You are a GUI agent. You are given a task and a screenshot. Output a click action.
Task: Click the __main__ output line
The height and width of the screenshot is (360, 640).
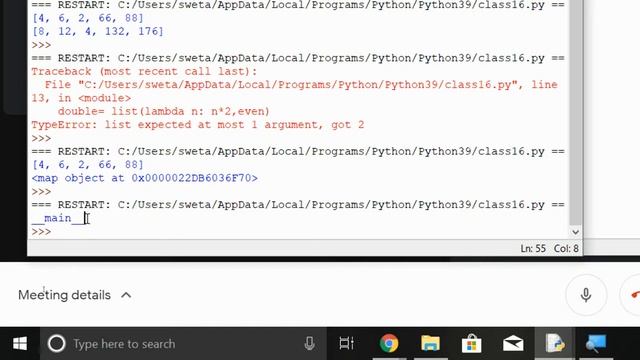(x=58, y=218)
